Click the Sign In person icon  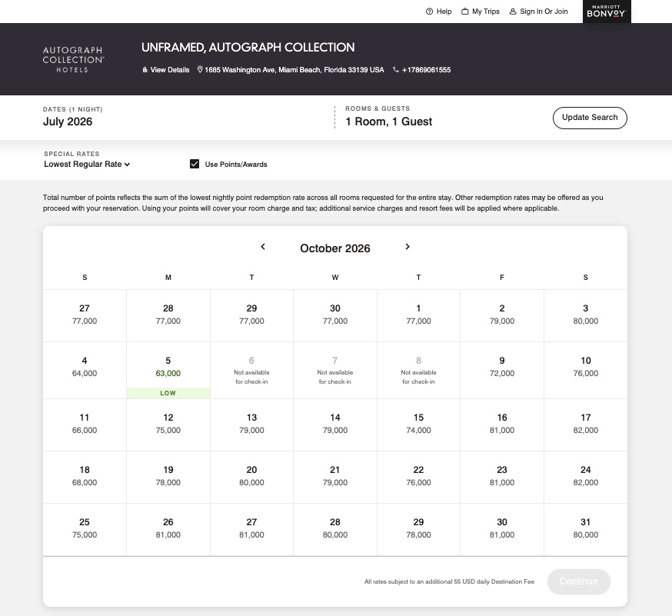click(x=513, y=12)
